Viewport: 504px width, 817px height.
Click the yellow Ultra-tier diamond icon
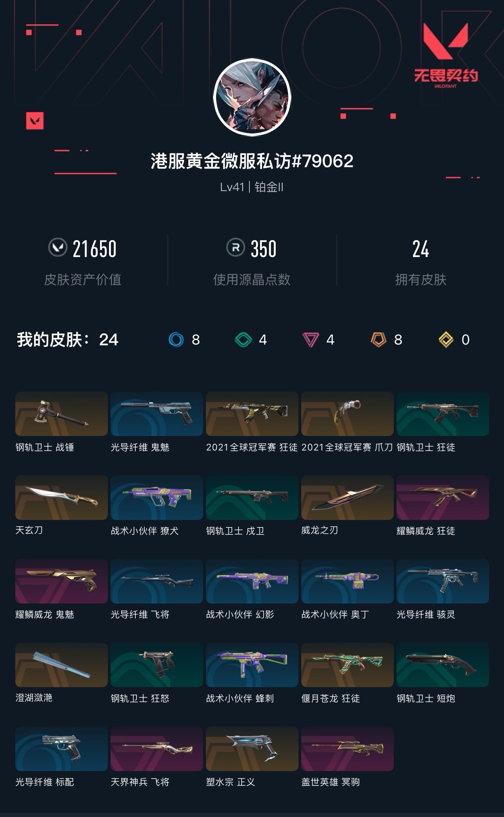(x=446, y=340)
